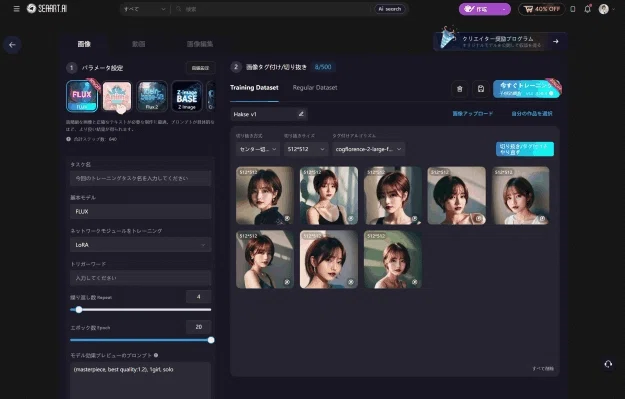Open the Training Dataset tab
The height and width of the screenshot is (399, 625).
(x=254, y=88)
